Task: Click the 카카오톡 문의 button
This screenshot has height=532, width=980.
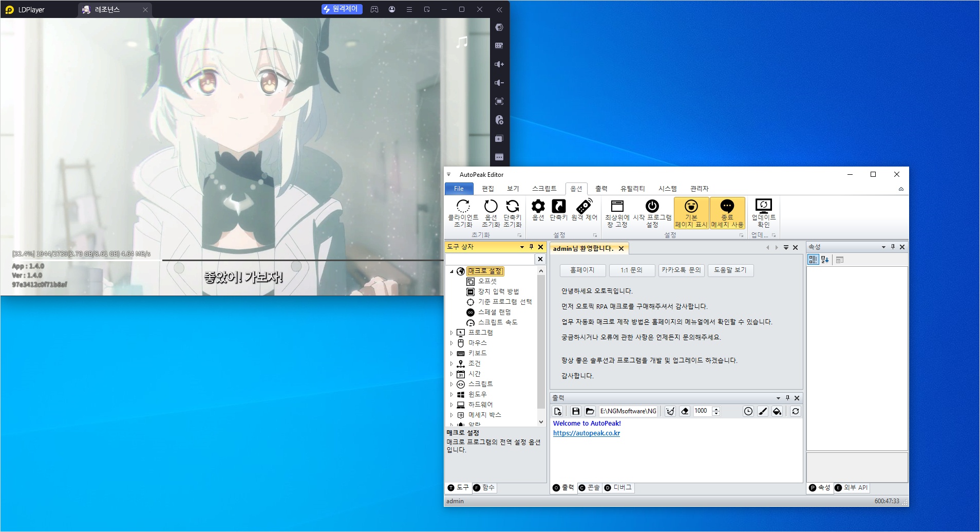Action: pos(681,270)
